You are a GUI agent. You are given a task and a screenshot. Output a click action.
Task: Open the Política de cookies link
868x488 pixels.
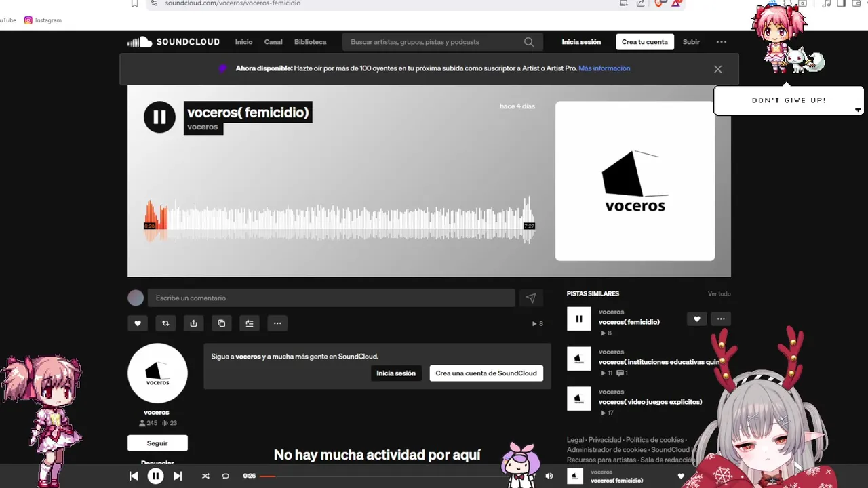click(654, 440)
